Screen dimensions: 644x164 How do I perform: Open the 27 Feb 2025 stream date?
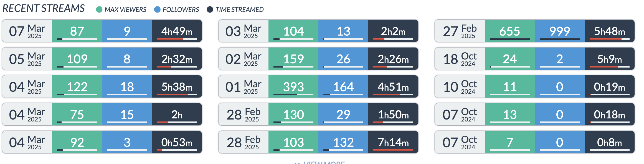pyautogui.click(x=460, y=31)
